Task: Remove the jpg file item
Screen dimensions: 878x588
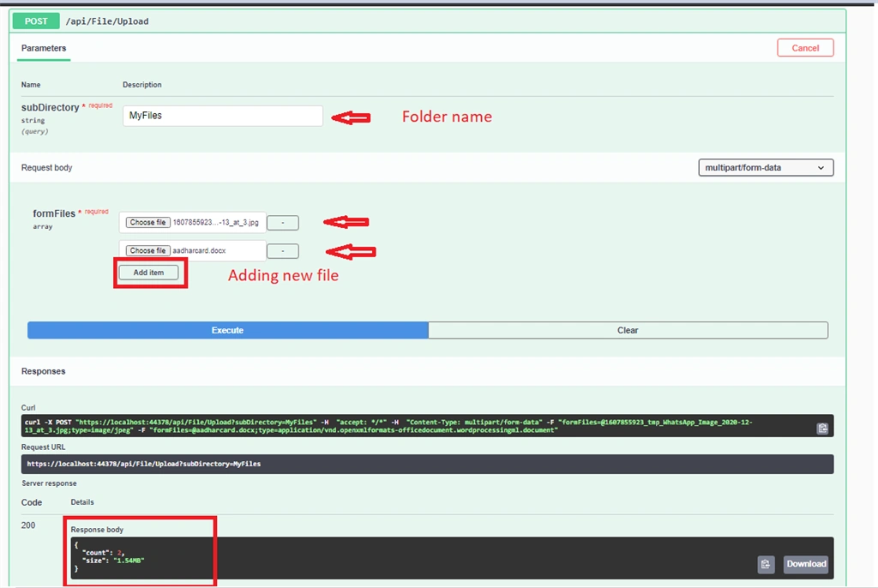Action: 283,223
